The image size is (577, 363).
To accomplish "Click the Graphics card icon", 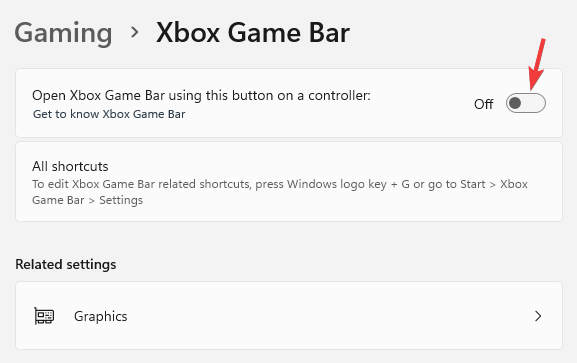I will (x=44, y=316).
